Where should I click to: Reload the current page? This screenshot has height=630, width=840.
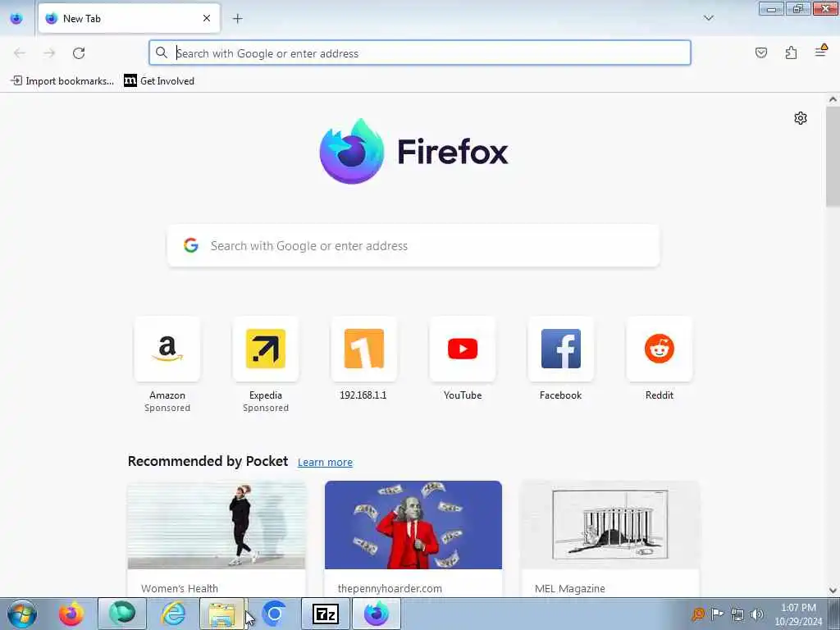tap(79, 53)
